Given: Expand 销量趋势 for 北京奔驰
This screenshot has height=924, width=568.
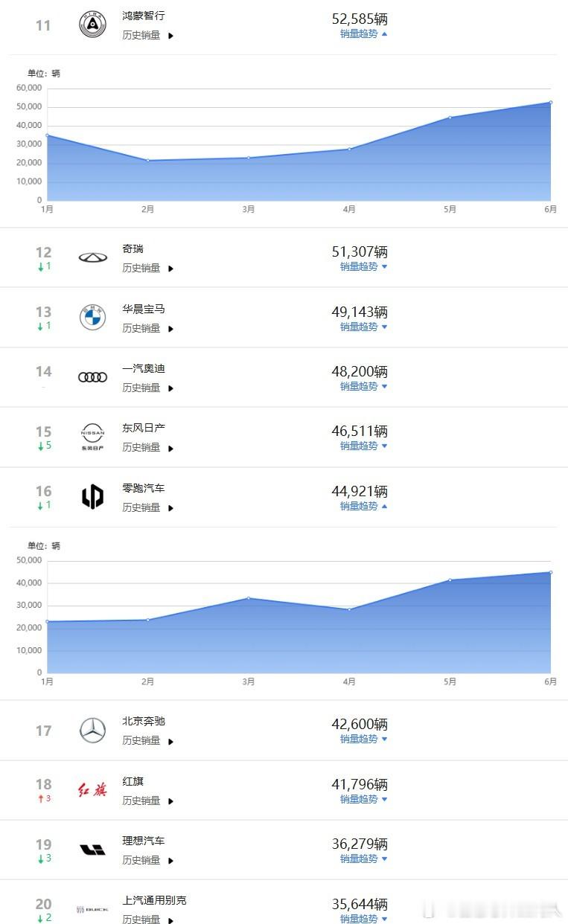Looking at the screenshot, I should (364, 739).
